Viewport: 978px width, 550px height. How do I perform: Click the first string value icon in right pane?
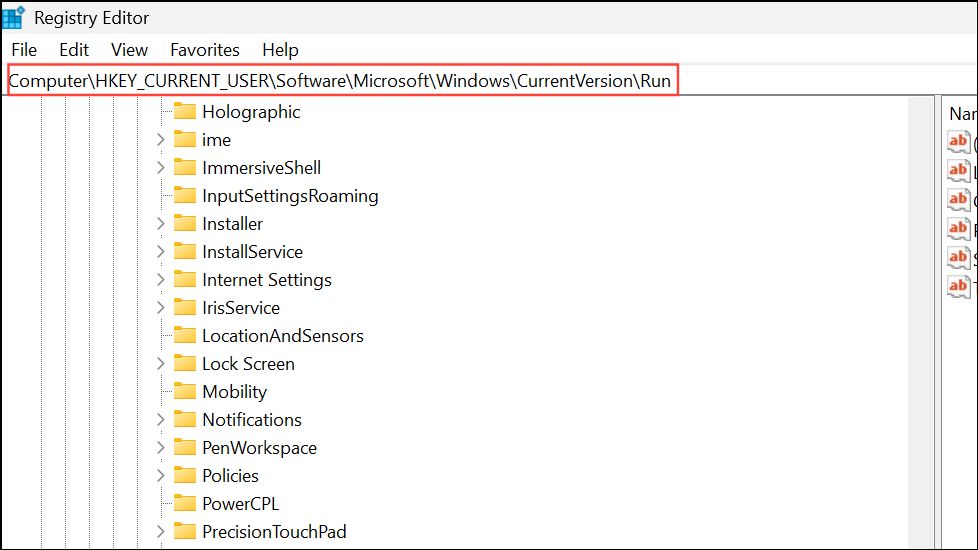pos(958,142)
